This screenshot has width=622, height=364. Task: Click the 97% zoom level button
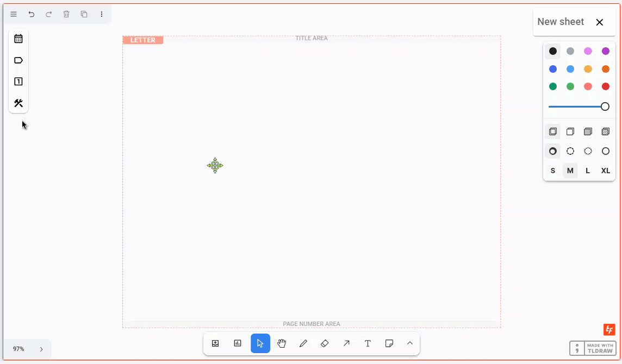(19, 349)
